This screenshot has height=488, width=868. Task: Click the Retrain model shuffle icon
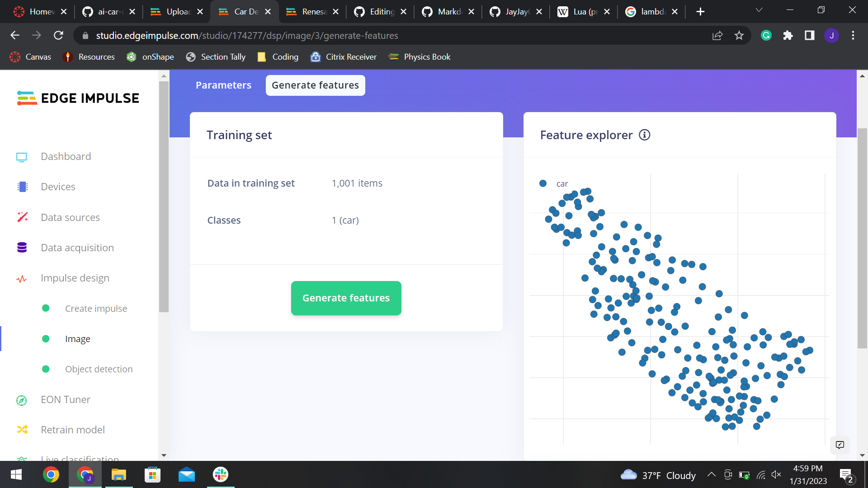click(22, 430)
